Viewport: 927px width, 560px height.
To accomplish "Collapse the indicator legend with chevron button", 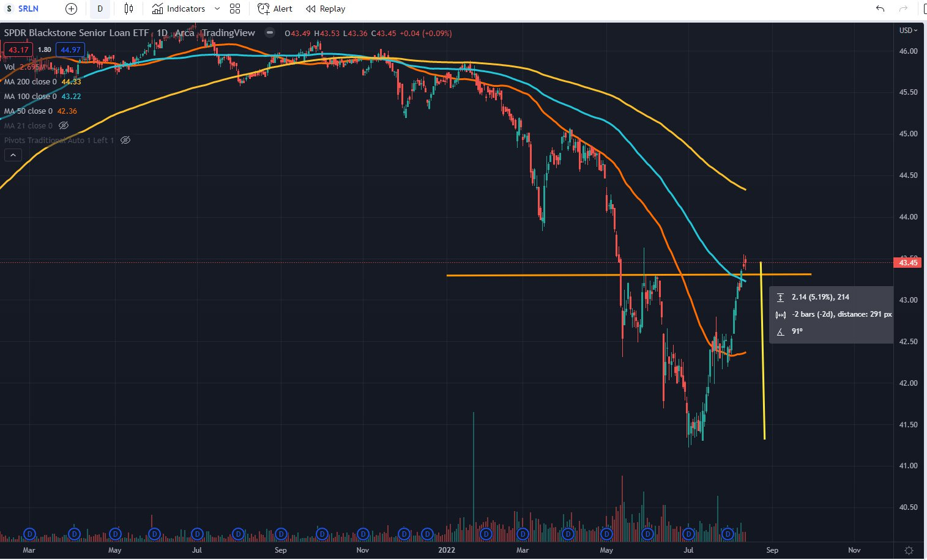I will (x=13, y=155).
